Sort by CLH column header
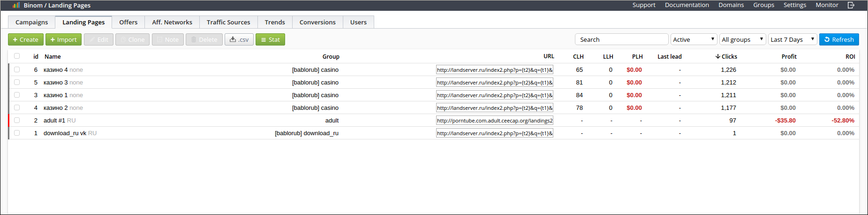This screenshot has height=215, width=868. 578,56
